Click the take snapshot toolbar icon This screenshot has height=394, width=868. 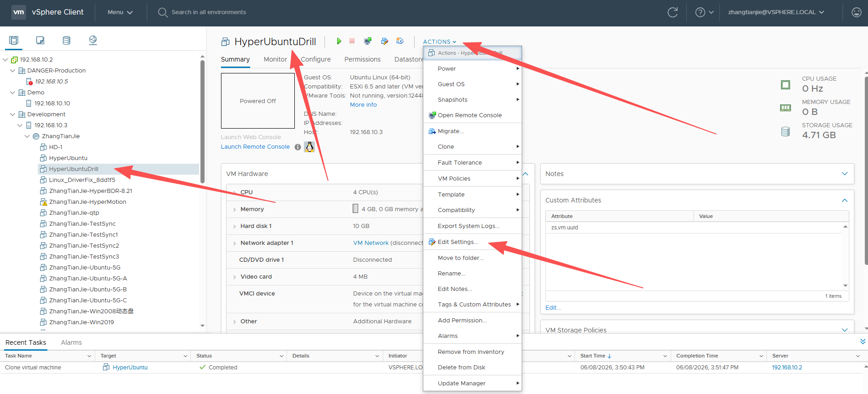(400, 41)
